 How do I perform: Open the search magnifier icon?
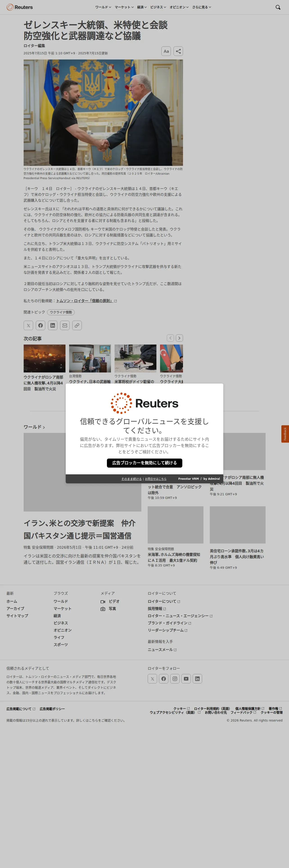278,7
